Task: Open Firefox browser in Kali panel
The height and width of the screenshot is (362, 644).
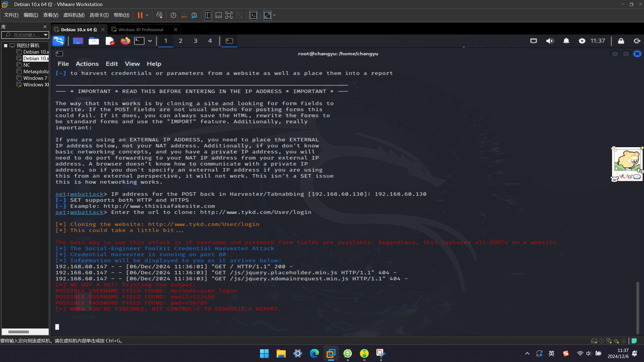Action: (x=125, y=41)
